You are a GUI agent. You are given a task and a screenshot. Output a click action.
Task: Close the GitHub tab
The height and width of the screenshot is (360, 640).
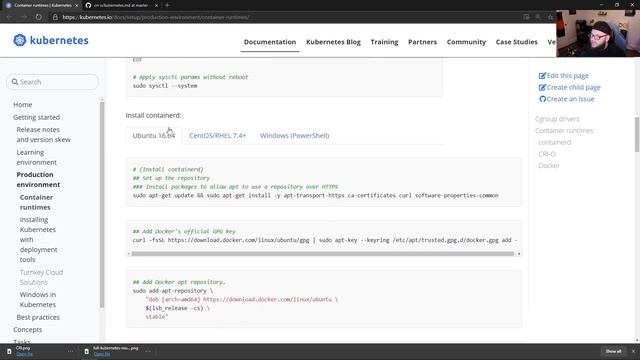(156, 5)
